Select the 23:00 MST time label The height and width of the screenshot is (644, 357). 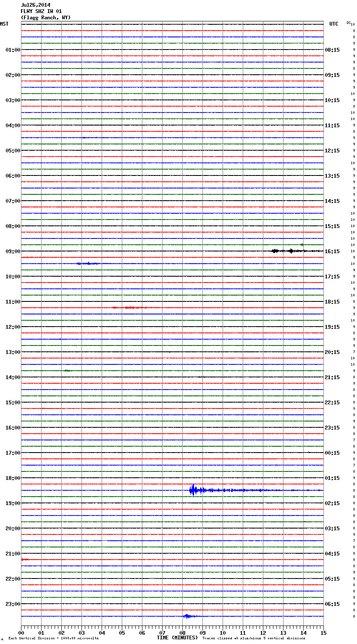coord(13,604)
